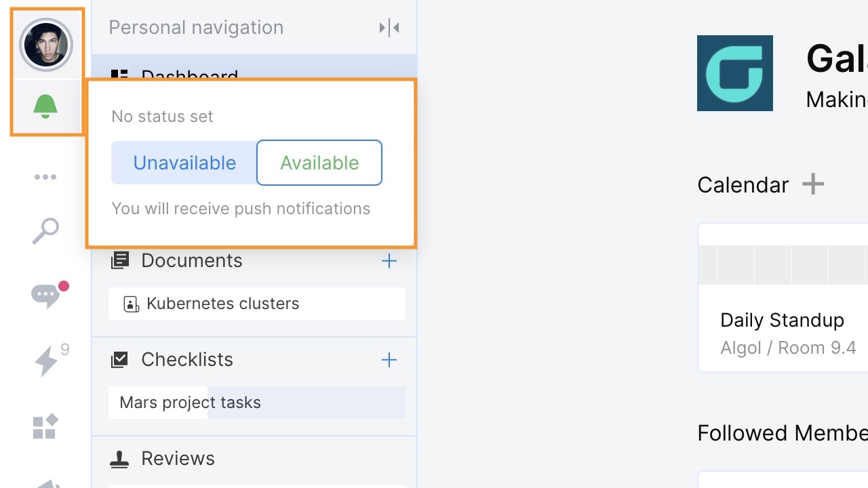868x488 pixels.
Task: Open Kubernetes clusters document
Action: 257,304
